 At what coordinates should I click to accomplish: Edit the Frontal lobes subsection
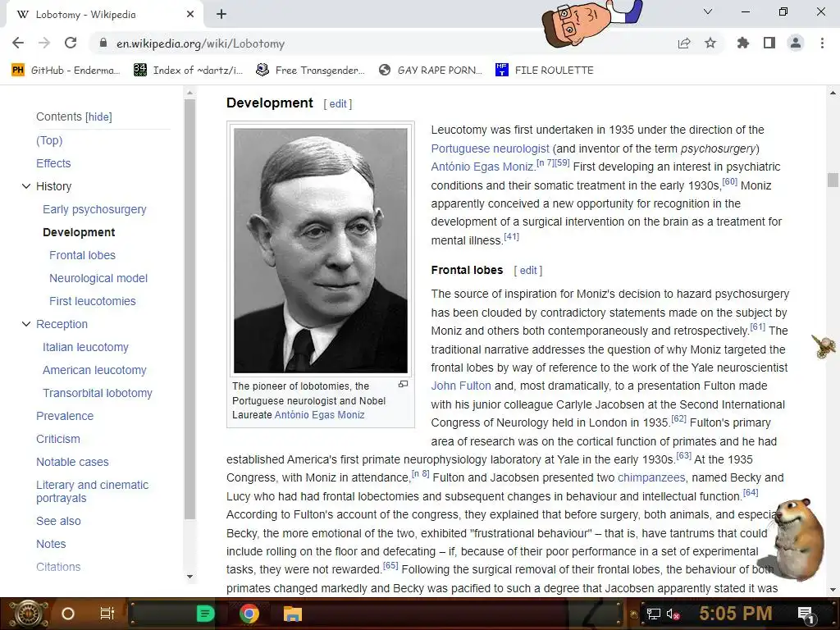(527, 271)
